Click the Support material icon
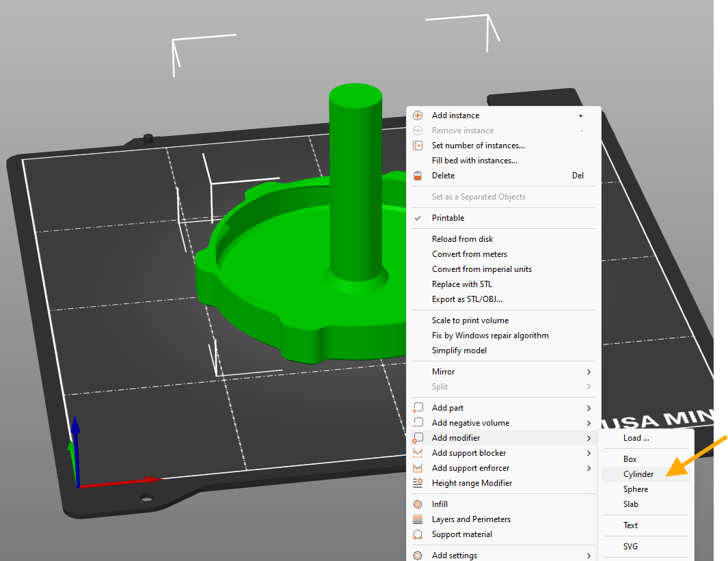728x561 pixels. pos(418,534)
